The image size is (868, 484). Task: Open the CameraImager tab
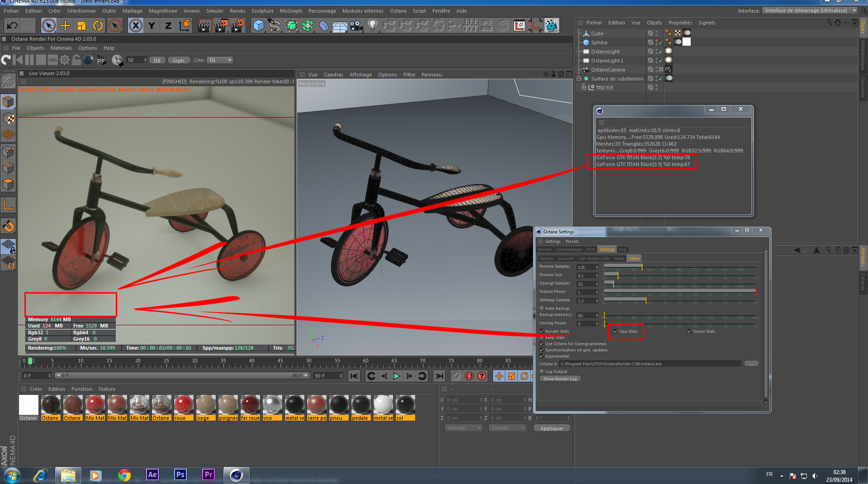(569, 249)
